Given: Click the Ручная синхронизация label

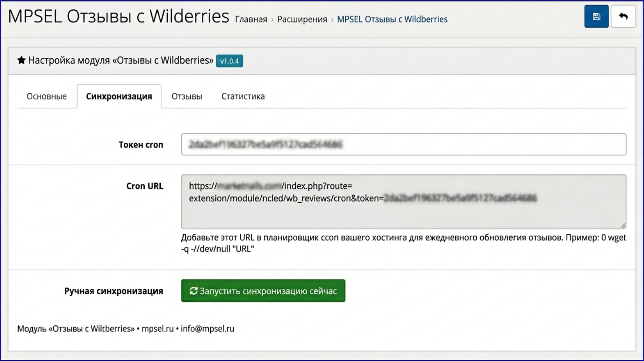Looking at the screenshot, I should [114, 291].
